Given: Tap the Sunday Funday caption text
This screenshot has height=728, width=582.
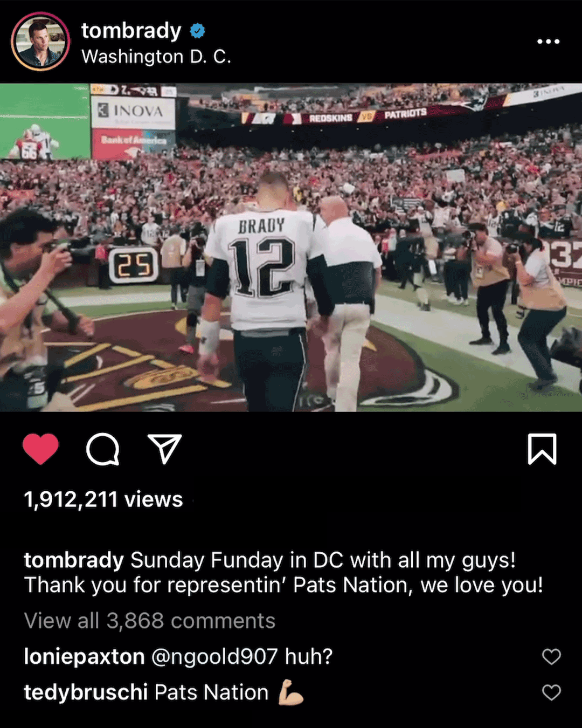Looking at the screenshot, I should 283,573.
